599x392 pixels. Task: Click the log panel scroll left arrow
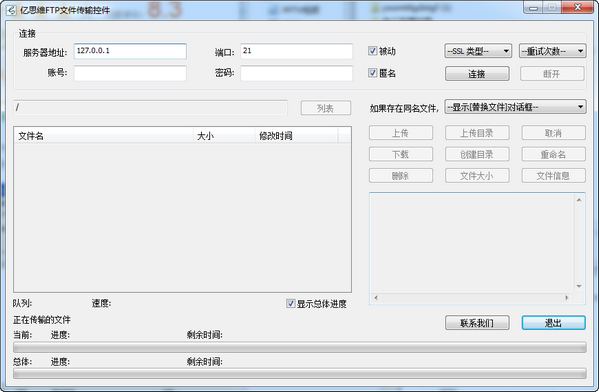click(376, 298)
